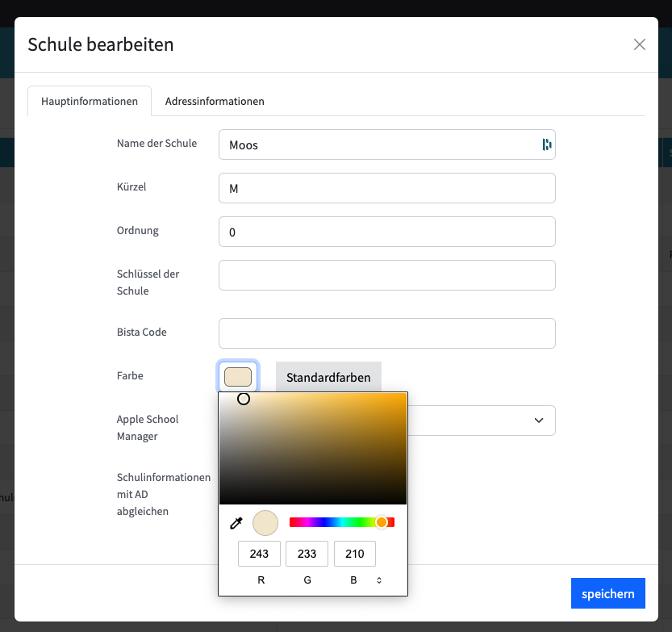The width and height of the screenshot is (672, 632).
Task: Focus the B value field showing 210
Action: tap(354, 554)
